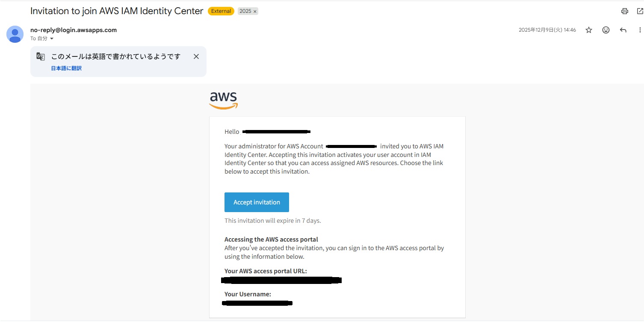Open the three-dot more options menu
The height and width of the screenshot is (322, 644).
click(640, 30)
